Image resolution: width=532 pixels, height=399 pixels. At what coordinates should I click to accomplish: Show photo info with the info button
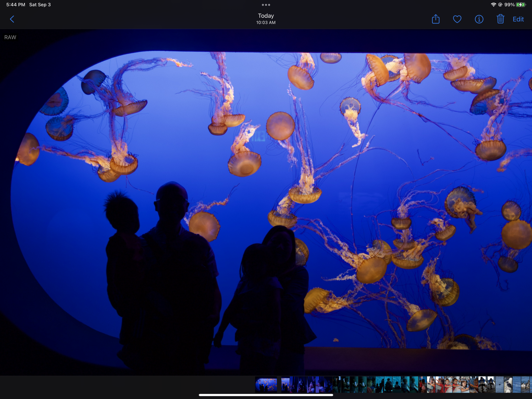[479, 19]
